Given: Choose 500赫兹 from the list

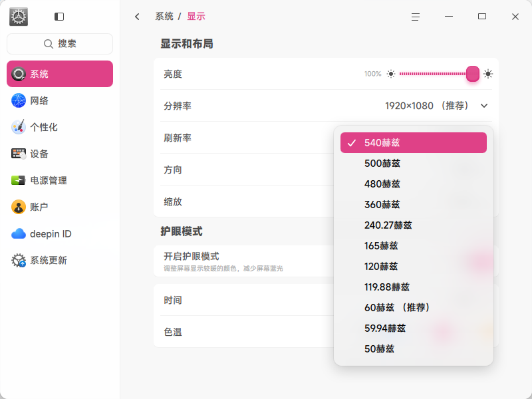Looking at the screenshot, I should pos(413,163).
